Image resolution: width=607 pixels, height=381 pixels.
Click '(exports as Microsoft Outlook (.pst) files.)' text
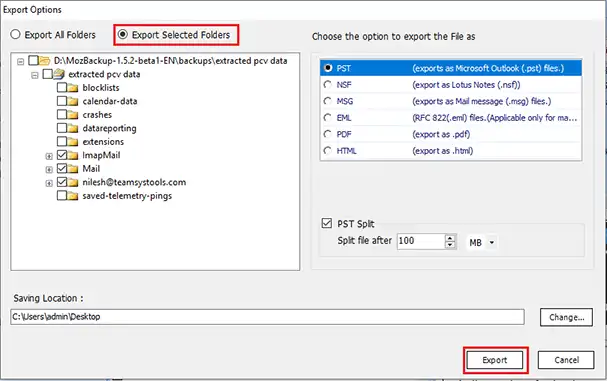488,69
